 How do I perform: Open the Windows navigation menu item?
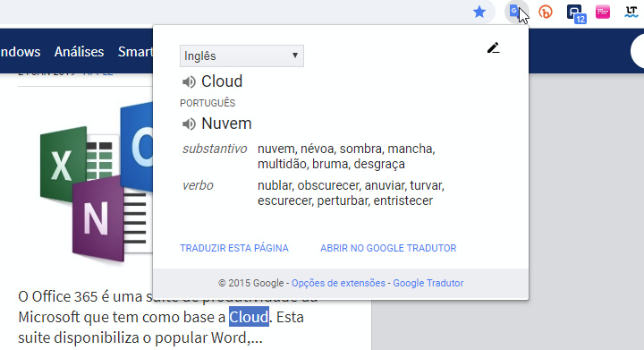click(20, 52)
